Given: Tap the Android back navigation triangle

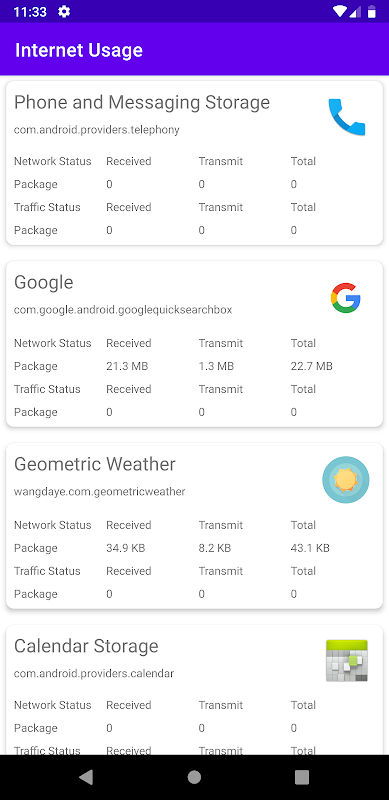Looking at the screenshot, I should pyautogui.click(x=86, y=777).
